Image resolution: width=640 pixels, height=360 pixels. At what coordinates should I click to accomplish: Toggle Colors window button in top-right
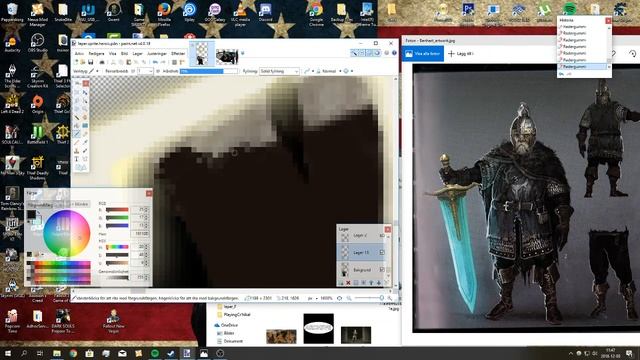click(x=377, y=53)
